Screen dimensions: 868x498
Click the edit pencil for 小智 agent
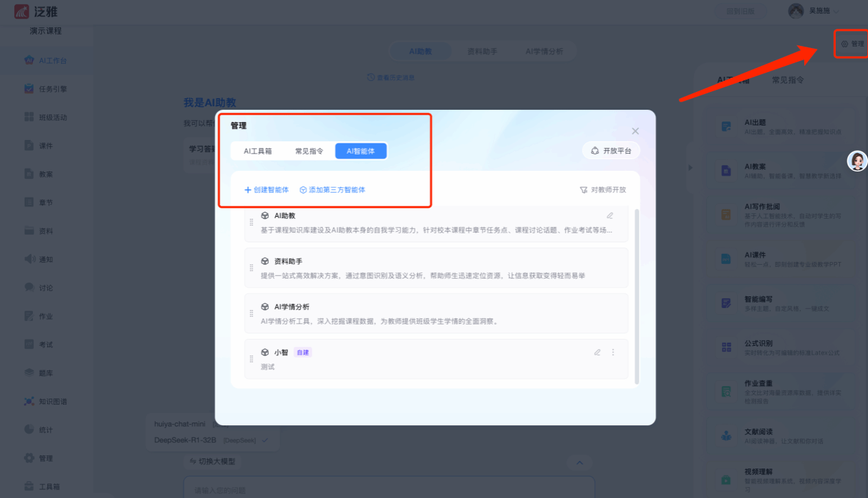597,353
